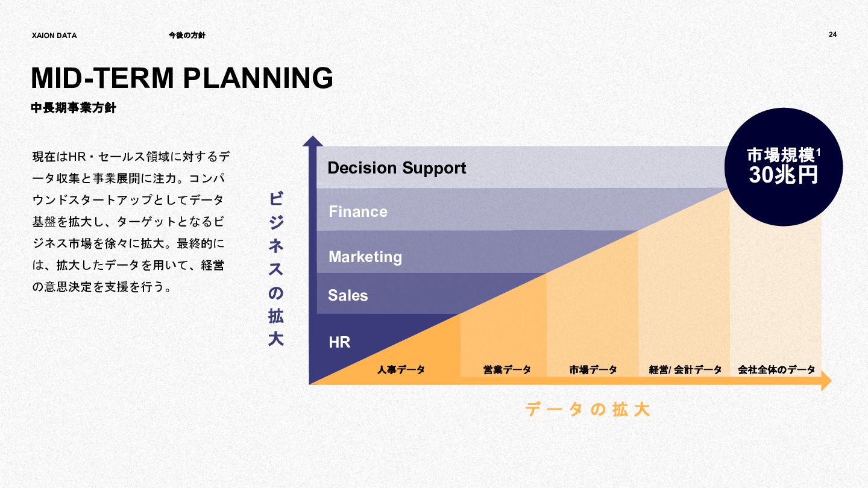Click the vertical ビジネスの拡大 axis title
The image size is (868, 488).
275,269
